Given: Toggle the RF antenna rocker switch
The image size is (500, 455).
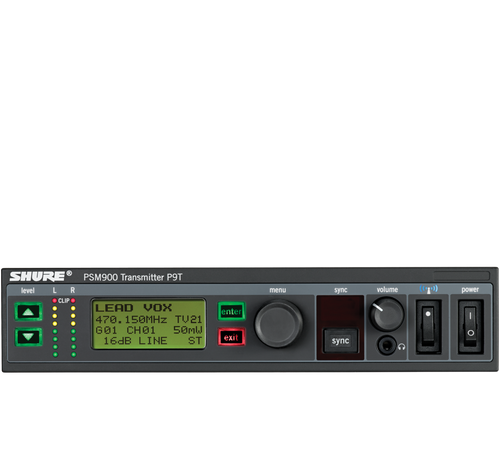Looking at the screenshot, I should point(428,326).
